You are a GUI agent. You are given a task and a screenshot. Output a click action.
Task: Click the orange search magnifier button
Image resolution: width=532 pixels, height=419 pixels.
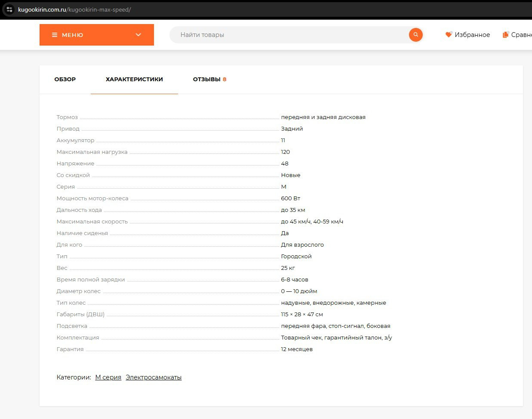[415, 35]
